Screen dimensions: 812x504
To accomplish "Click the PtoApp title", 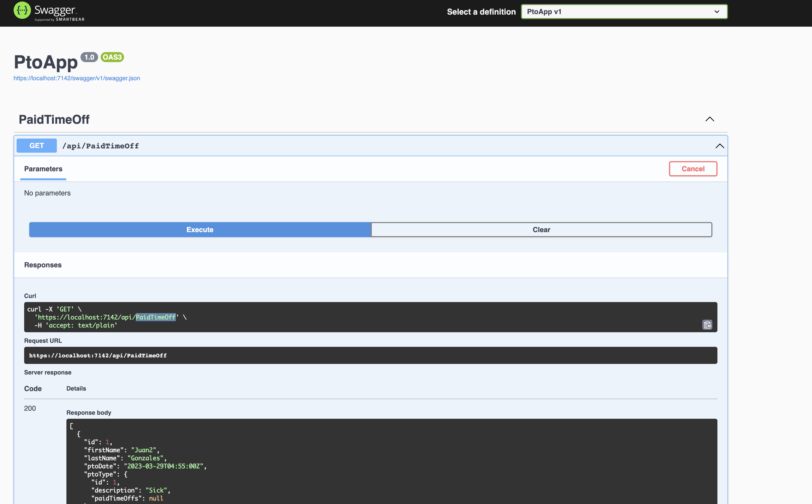I will [46, 62].
